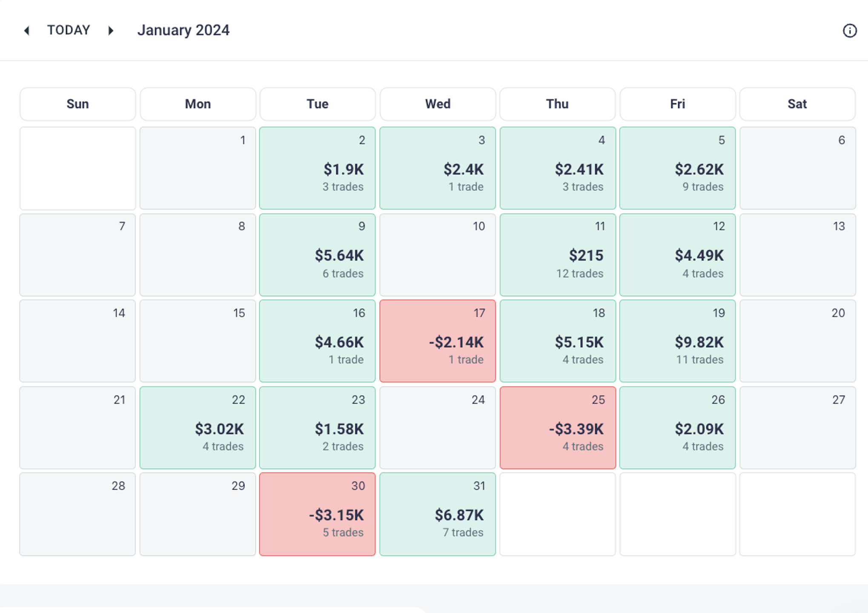The image size is (868, 613).
Task: Click the TODAY button
Action: (x=69, y=30)
